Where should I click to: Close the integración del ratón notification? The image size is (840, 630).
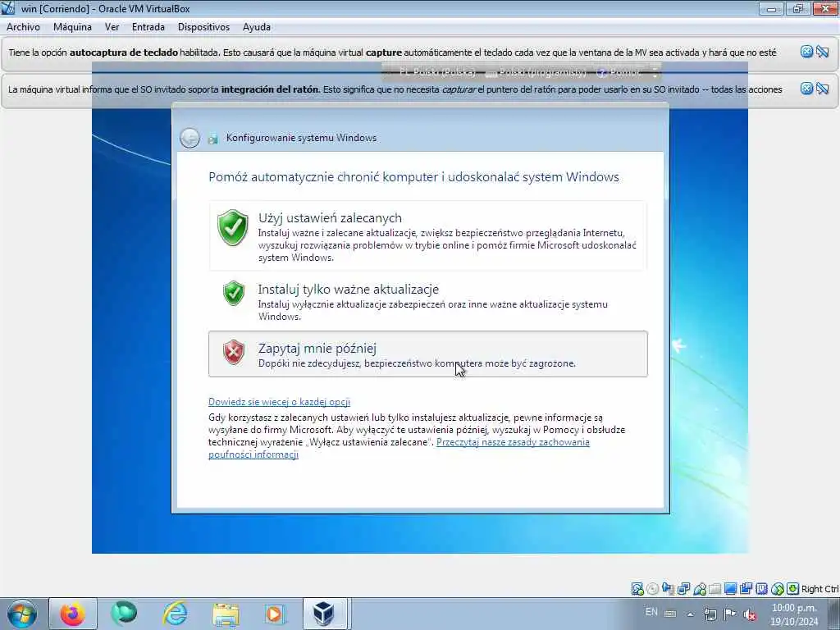pos(806,89)
